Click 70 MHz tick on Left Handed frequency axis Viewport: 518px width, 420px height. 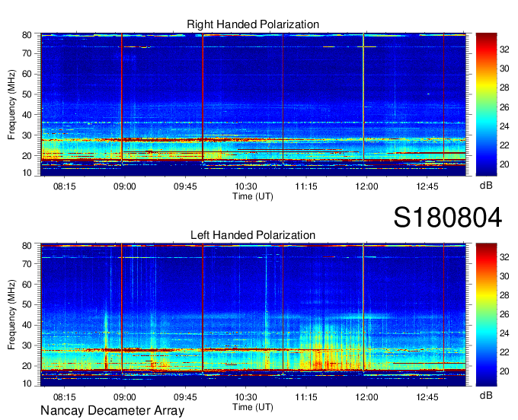coord(27,264)
